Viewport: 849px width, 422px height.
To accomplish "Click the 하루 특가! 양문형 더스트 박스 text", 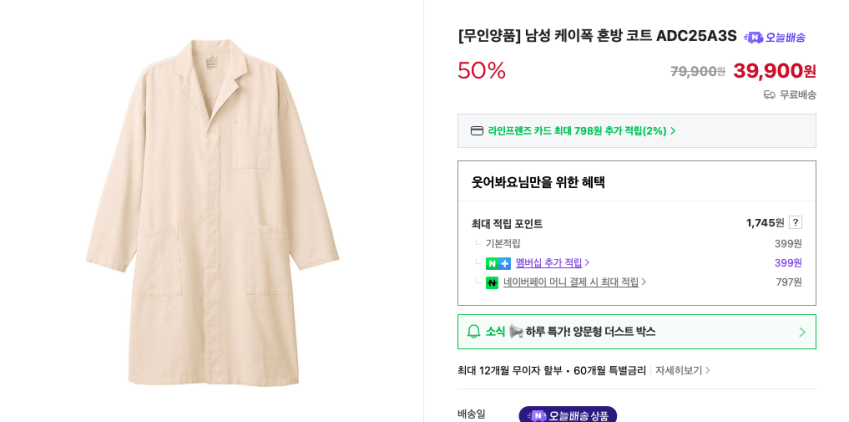I will click(x=590, y=332).
